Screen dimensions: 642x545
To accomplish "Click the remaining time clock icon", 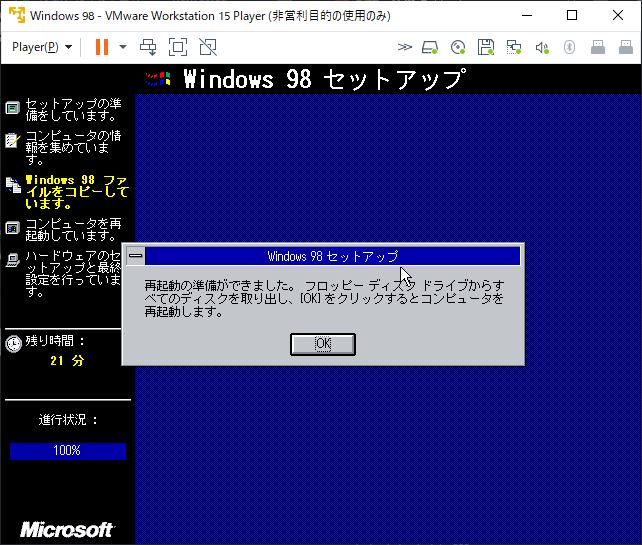I will click(13, 344).
